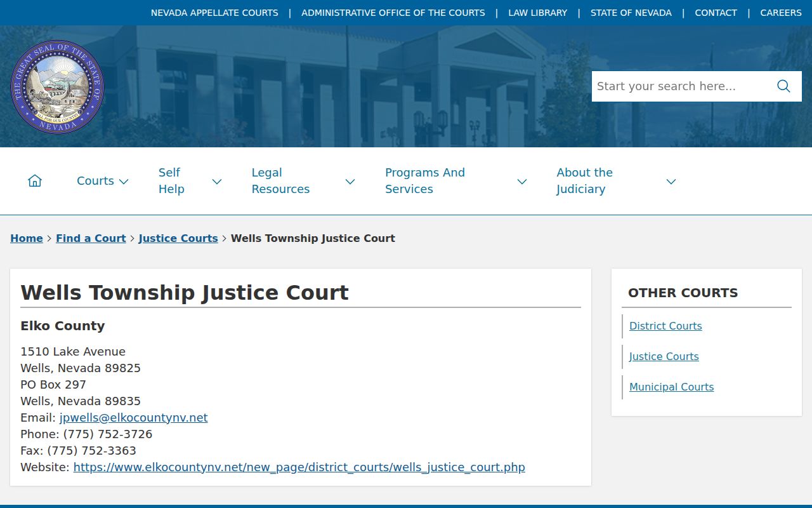Viewport: 812px width, 508px height.
Task: Click the 'Wells, Nevada 89825' address line
Action: tap(81, 368)
